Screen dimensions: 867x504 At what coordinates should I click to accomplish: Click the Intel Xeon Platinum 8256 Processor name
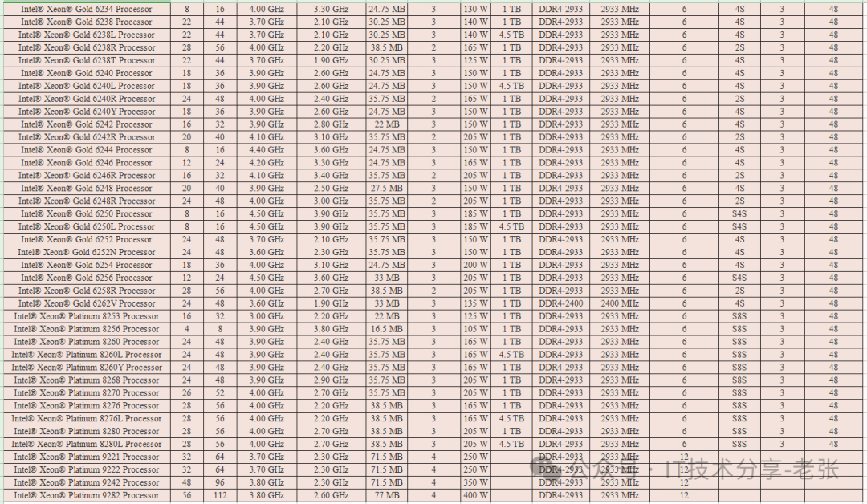coord(86,329)
